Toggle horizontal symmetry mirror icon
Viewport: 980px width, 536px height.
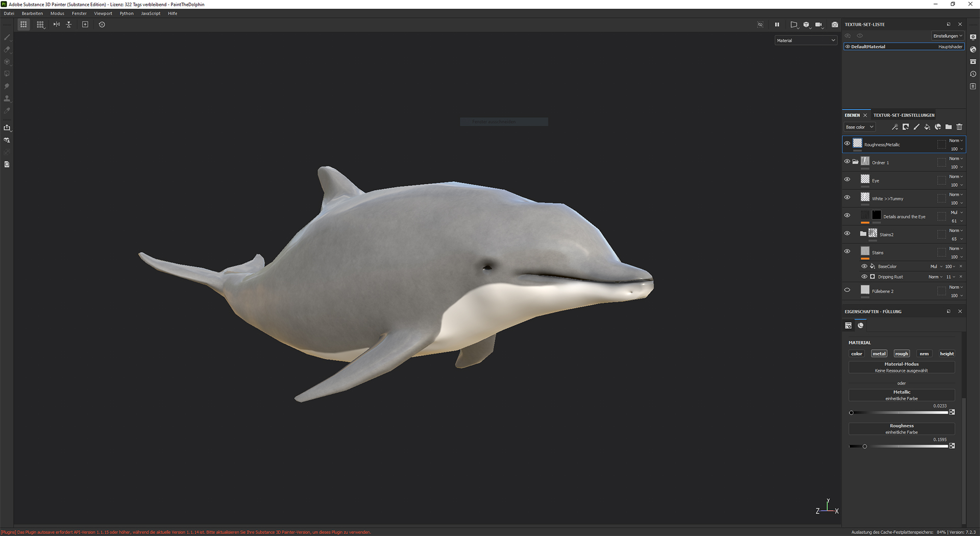[57, 25]
